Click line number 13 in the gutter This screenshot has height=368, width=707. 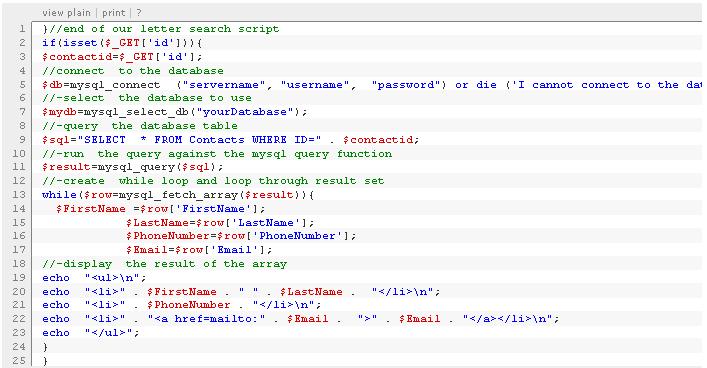pos(19,195)
